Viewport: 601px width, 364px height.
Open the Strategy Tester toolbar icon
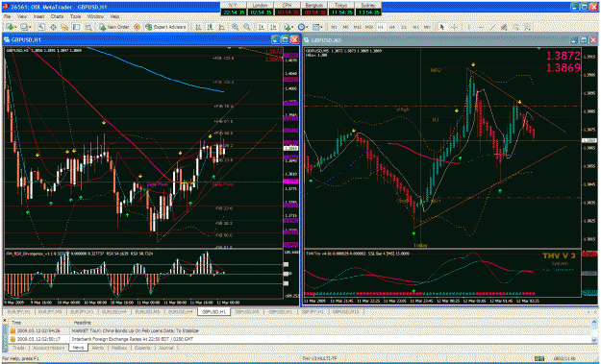pyautogui.click(x=88, y=27)
